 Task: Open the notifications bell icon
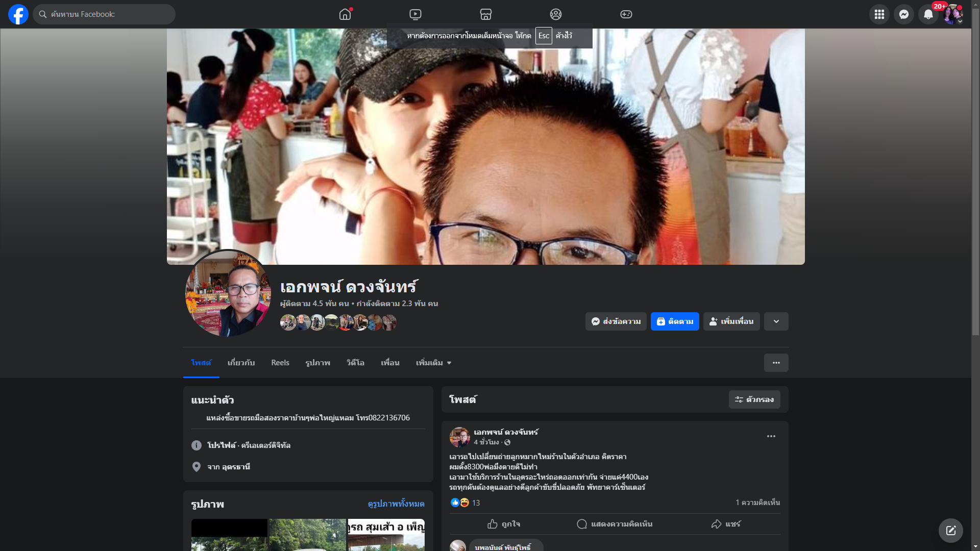point(928,14)
